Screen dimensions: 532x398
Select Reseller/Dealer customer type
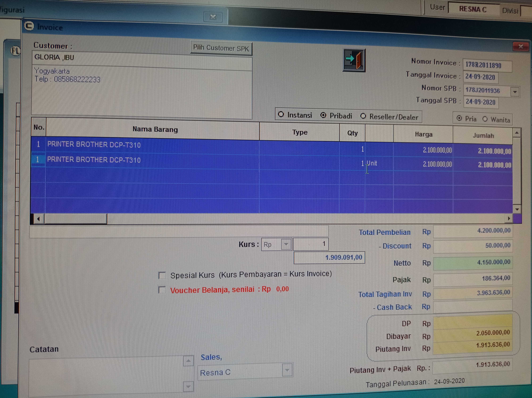[x=363, y=116]
